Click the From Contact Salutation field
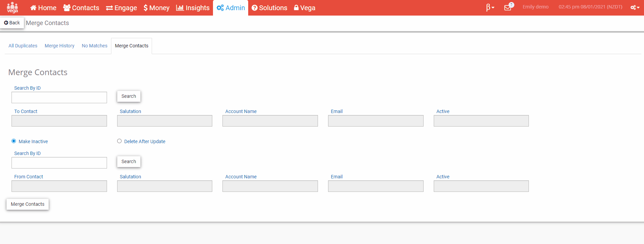 tap(165, 186)
